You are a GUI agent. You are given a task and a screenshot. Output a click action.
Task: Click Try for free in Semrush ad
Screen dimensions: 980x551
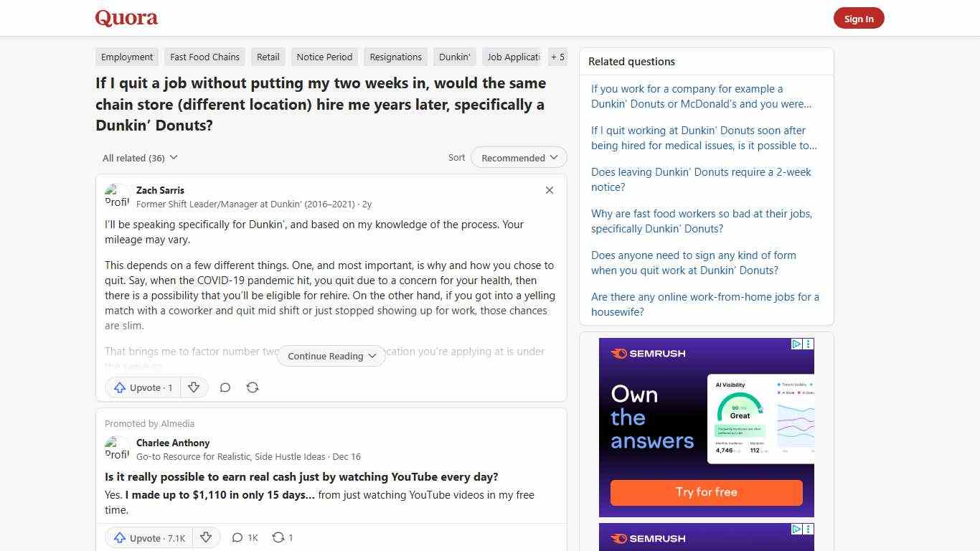[x=706, y=492]
